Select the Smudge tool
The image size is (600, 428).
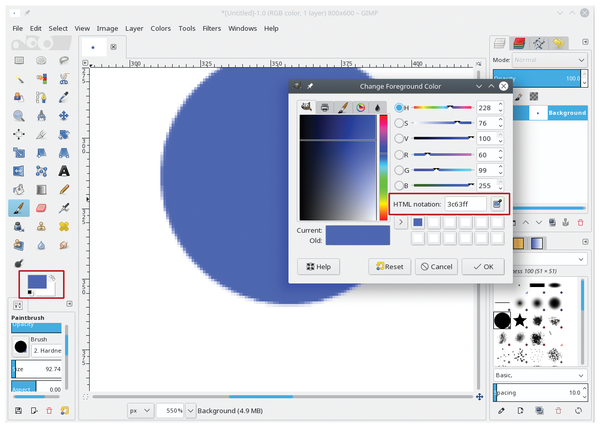coord(64,245)
